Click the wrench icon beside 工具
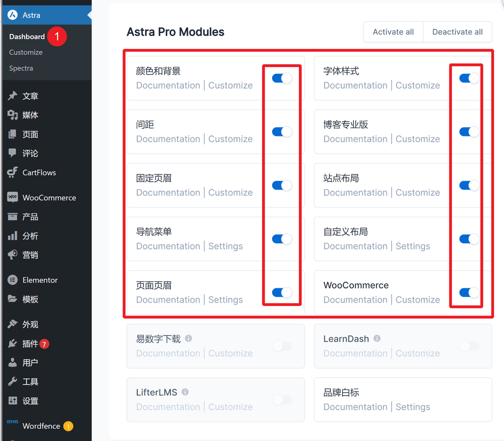This screenshot has height=441, width=504. tap(12, 381)
